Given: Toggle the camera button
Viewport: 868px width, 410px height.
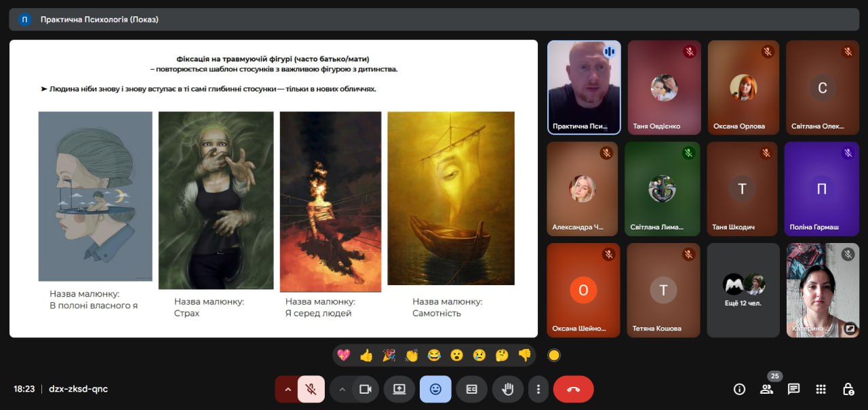Looking at the screenshot, I should (366, 389).
